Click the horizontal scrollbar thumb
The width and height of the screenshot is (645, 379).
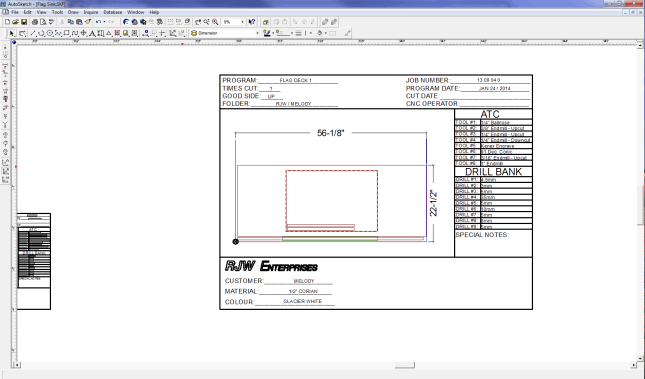[x=405, y=365]
